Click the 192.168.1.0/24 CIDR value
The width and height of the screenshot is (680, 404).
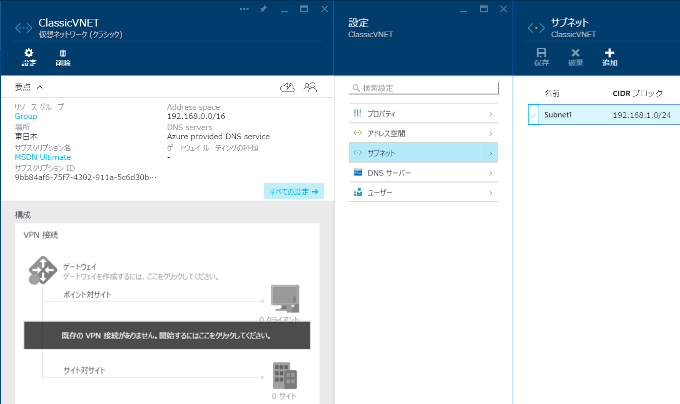pos(641,115)
